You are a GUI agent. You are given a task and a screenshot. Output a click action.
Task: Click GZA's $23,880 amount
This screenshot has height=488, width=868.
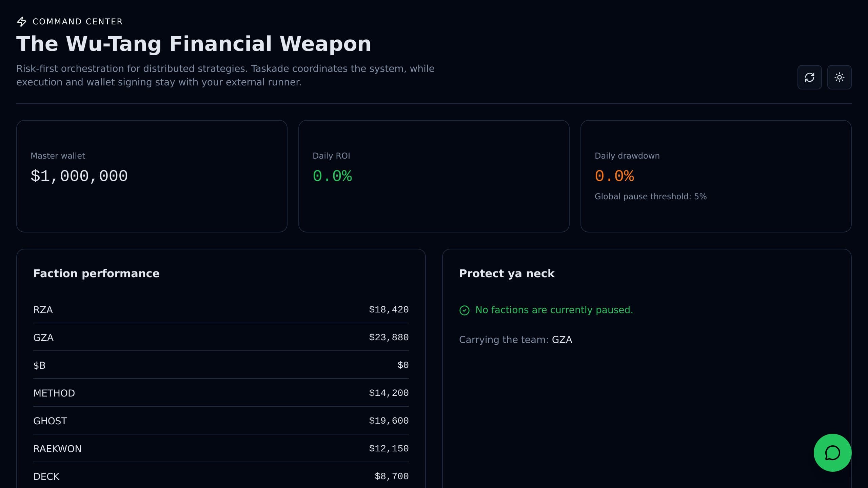point(389,338)
